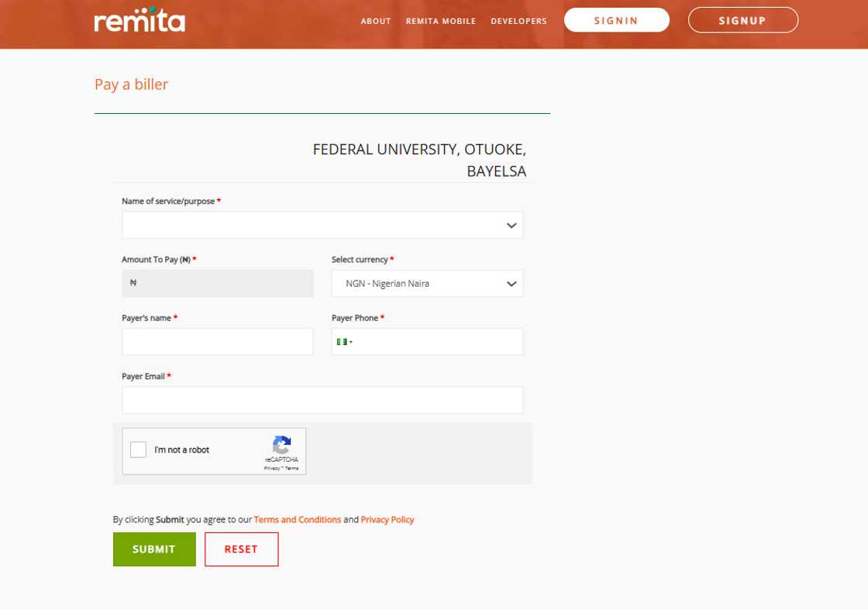Go to Remita Mobile page
The height and width of the screenshot is (609, 868).
[x=441, y=21]
